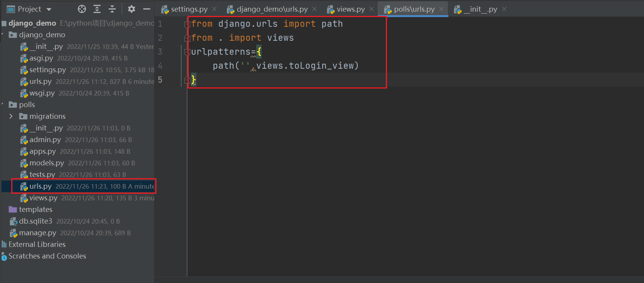This screenshot has width=644, height=283.
Task: Click 'django.urls' in the first import line
Action: (248, 24)
